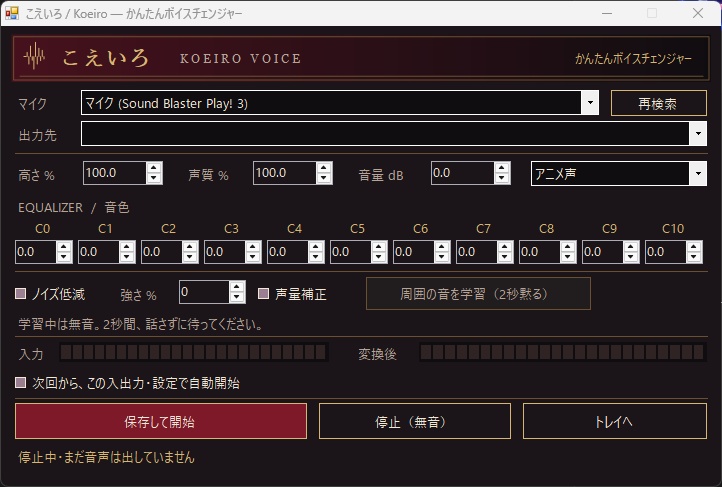
Task: Decrease 音量 dB with down arrow
Action: point(502,179)
